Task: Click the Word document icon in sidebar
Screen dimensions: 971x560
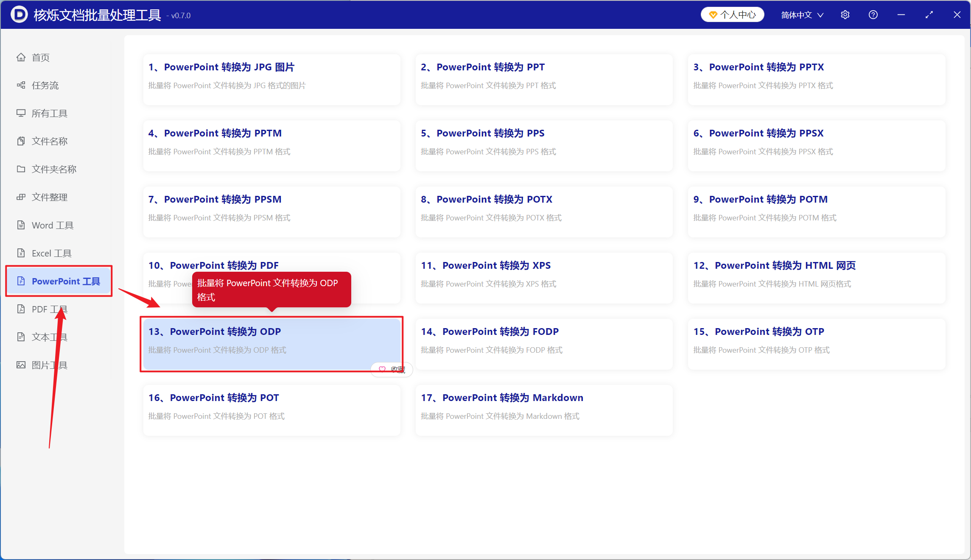Action: pos(21,225)
